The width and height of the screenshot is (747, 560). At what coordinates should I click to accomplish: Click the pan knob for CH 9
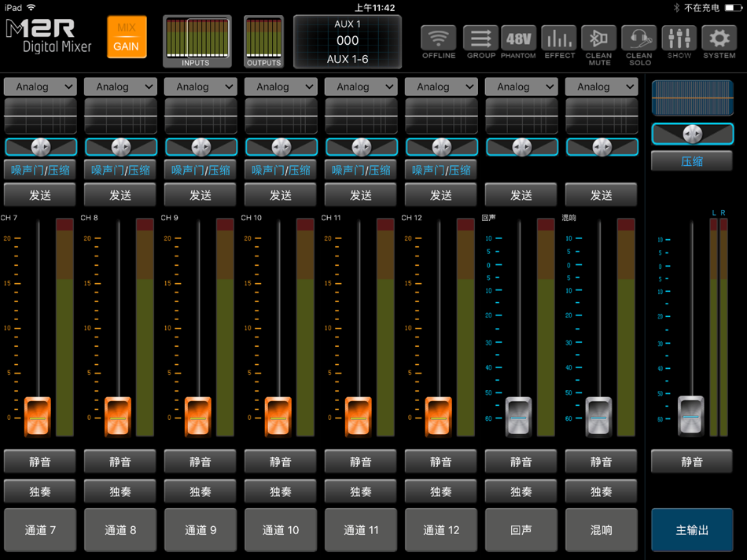[201, 147]
